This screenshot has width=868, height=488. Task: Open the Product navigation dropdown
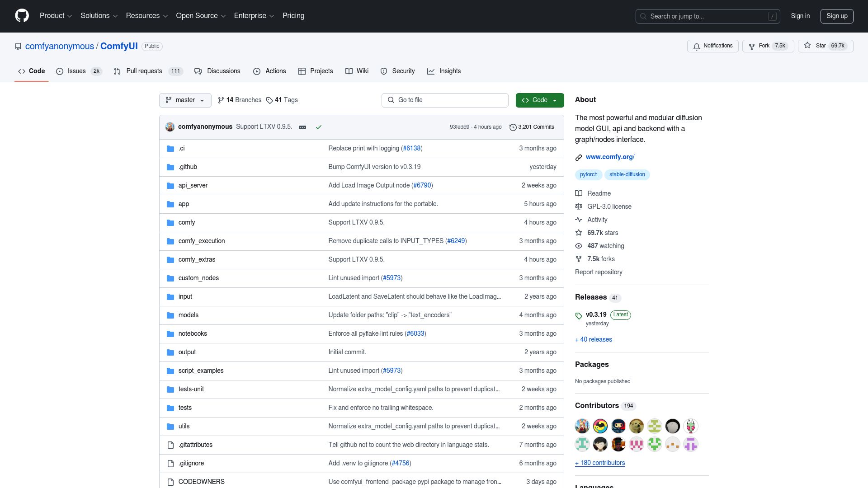[56, 16]
